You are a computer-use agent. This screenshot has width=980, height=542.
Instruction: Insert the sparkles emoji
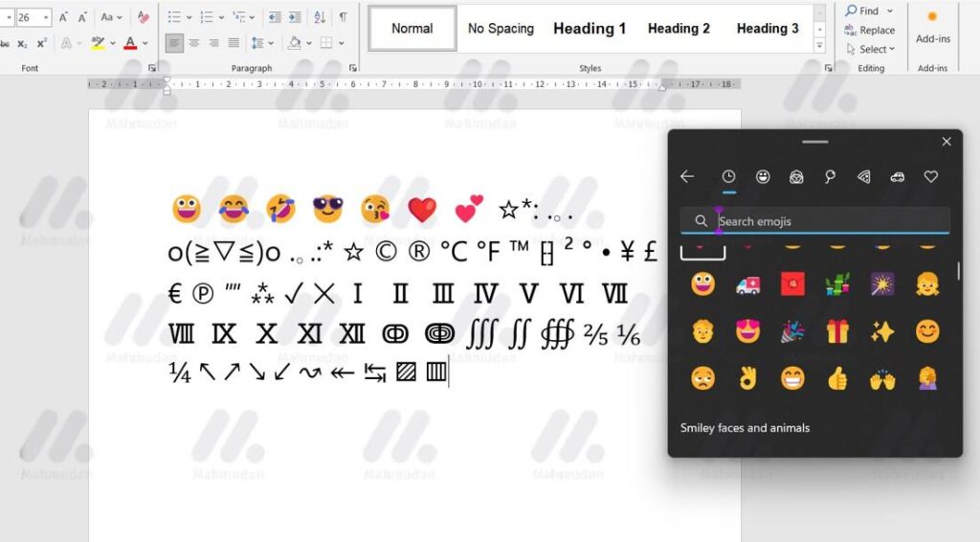(882, 331)
